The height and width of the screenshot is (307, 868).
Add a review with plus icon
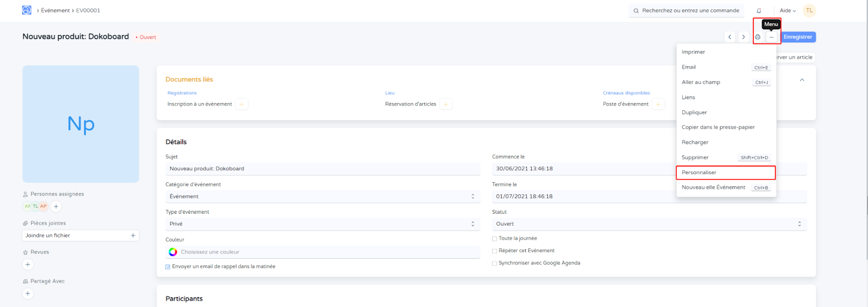(x=28, y=265)
